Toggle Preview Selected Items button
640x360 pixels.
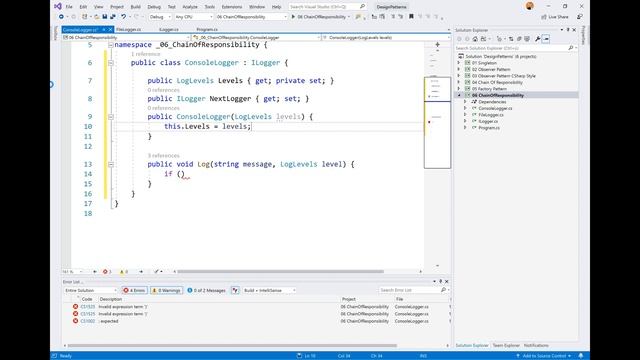546,39
